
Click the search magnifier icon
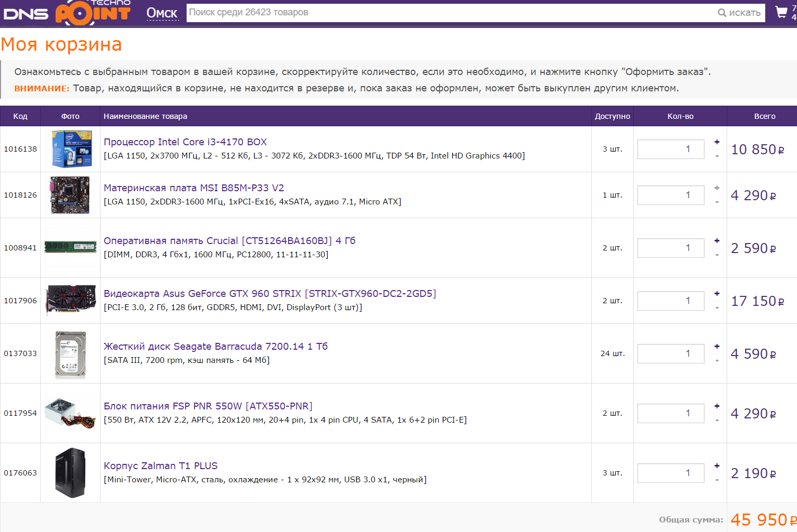coord(722,13)
